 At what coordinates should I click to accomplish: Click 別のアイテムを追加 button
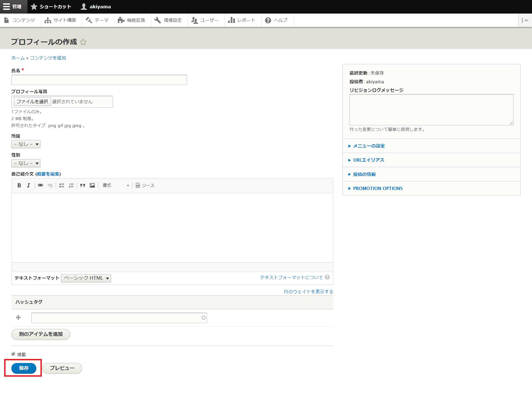tap(40, 334)
